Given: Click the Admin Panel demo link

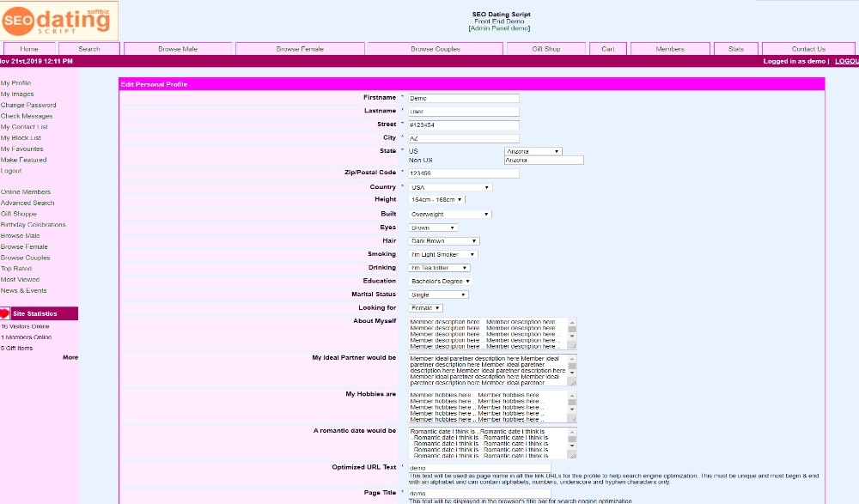Looking at the screenshot, I should tap(500, 28).
